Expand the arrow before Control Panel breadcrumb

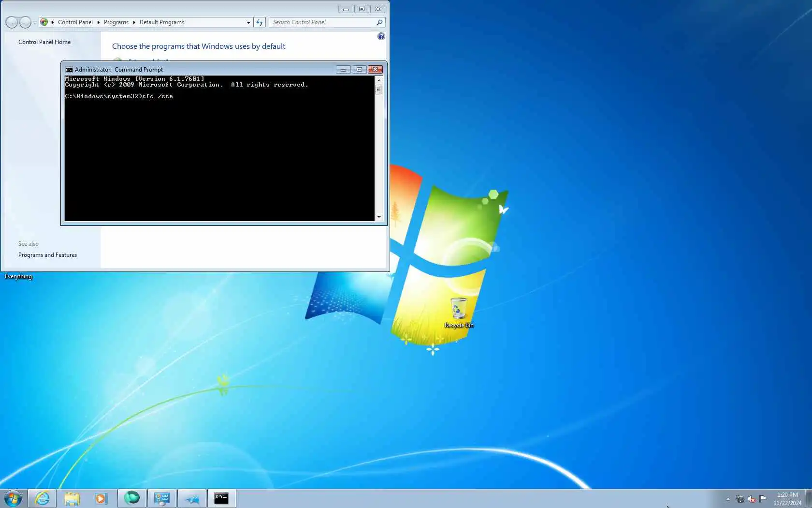click(53, 22)
